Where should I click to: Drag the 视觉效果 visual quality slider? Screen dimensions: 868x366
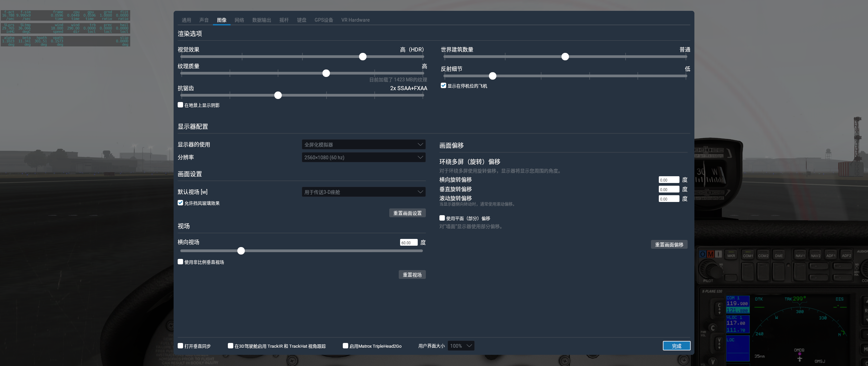point(362,56)
